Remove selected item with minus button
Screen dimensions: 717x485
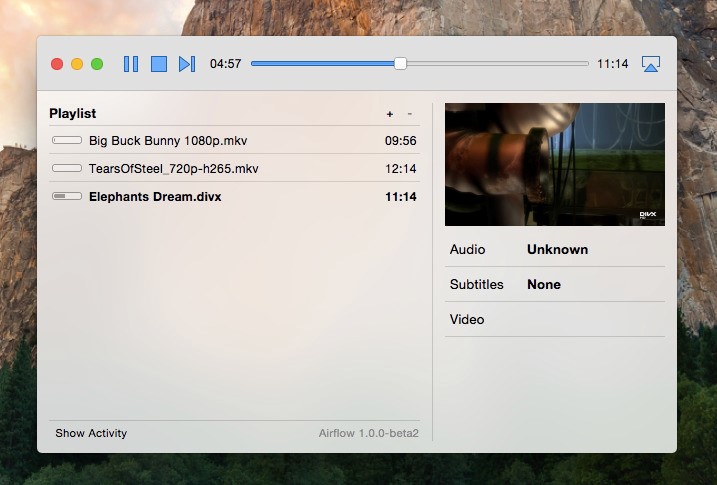(x=410, y=113)
